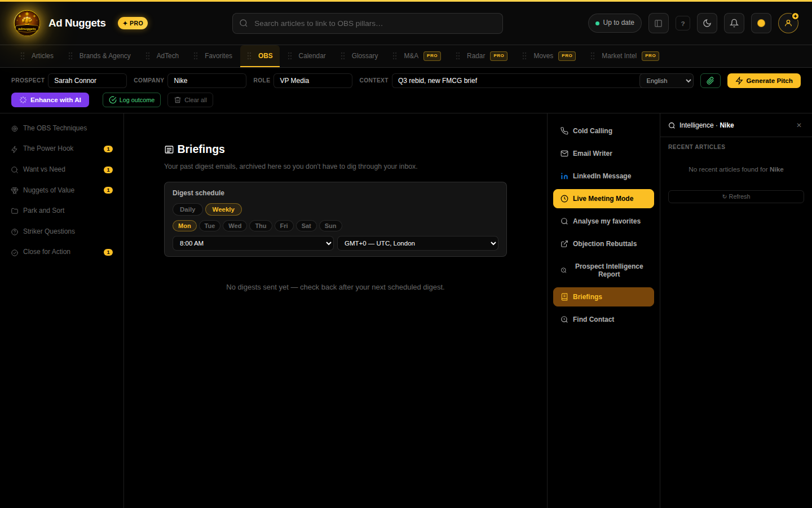Click the folder icon beside Park and Sort

tap(15, 211)
